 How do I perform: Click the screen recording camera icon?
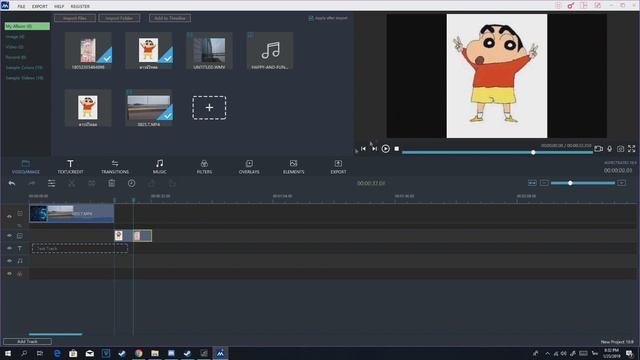tap(598, 149)
